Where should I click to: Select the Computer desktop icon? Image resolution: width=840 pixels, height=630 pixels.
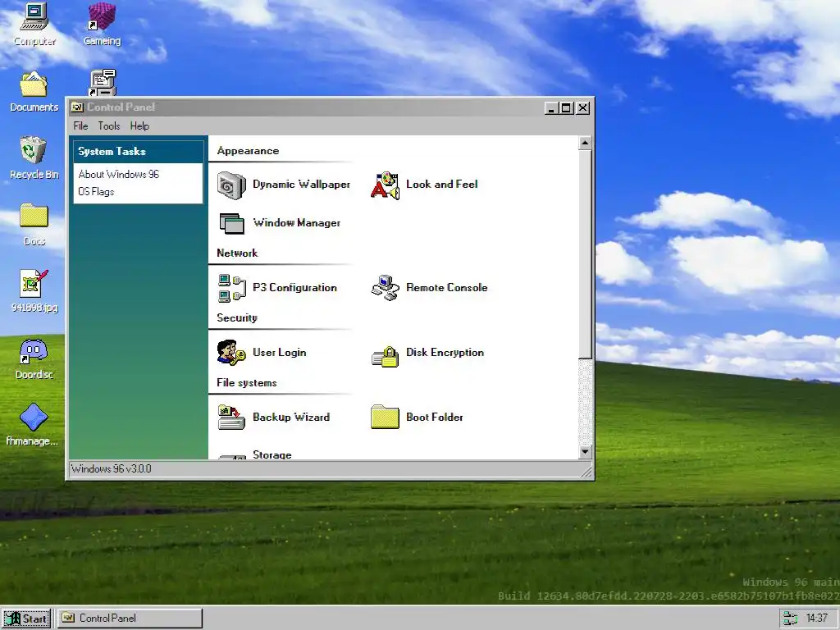click(x=34, y=17)
